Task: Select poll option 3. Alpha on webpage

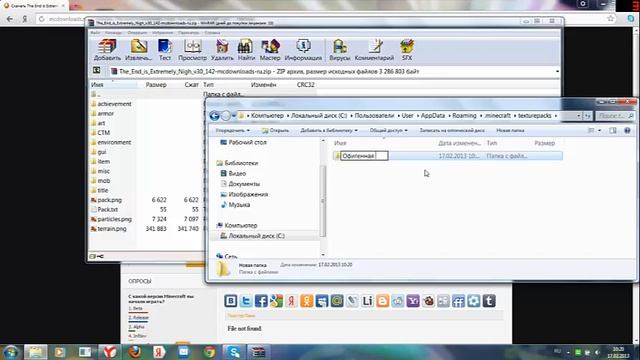Action: [x=136, y=327]
